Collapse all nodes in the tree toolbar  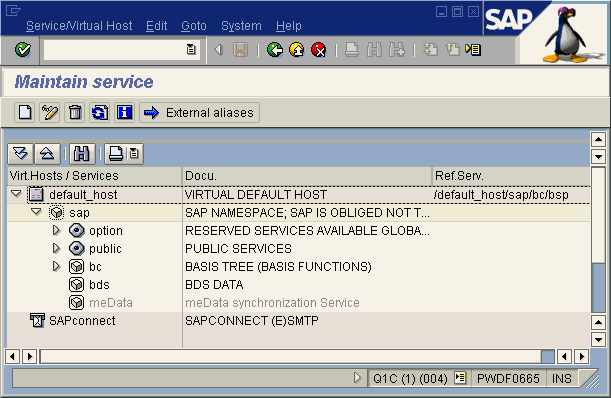[x=47, y=154]
